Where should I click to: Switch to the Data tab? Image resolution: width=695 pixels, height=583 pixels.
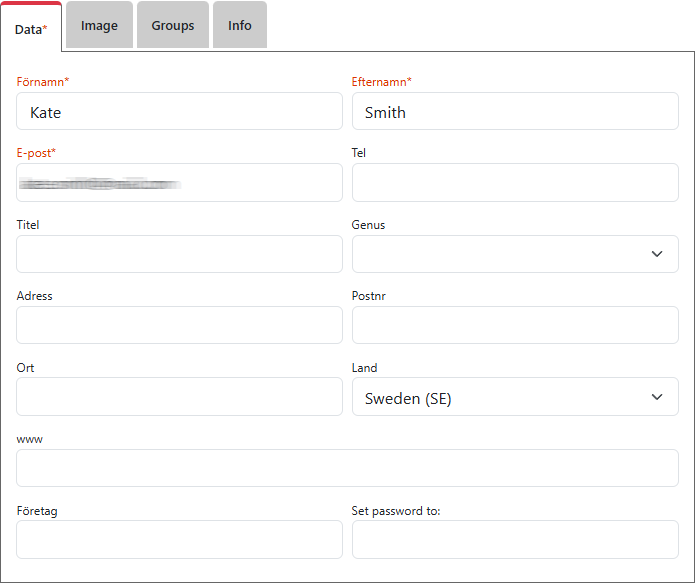31,27
